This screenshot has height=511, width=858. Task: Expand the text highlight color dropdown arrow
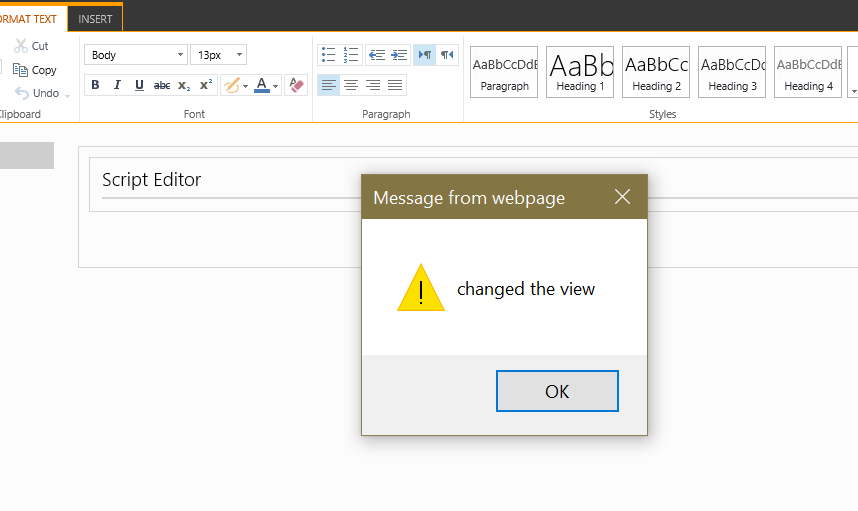pyautogui.click(x=246, y=86)
